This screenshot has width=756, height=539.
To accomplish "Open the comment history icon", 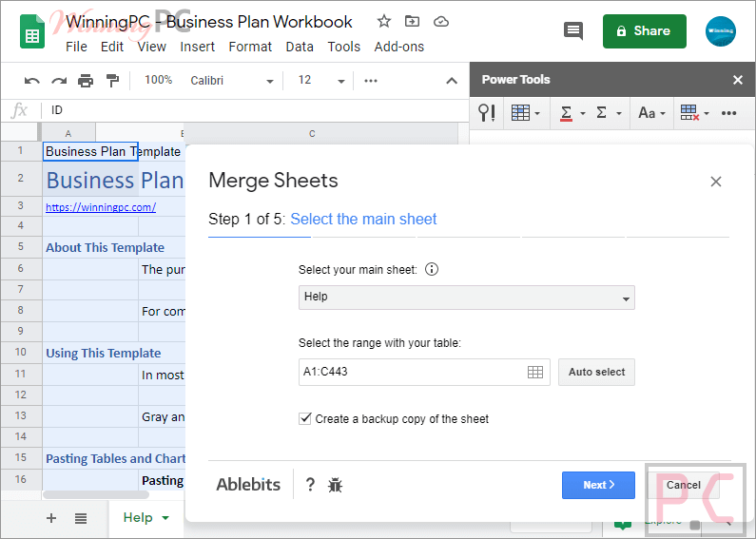I will (573, 31).
